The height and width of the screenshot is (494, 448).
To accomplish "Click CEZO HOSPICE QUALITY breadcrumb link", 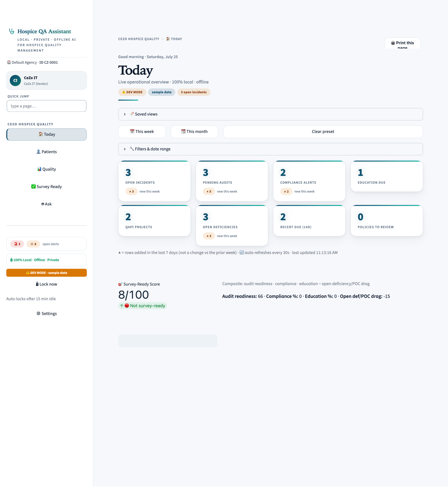I will point(139,39).
